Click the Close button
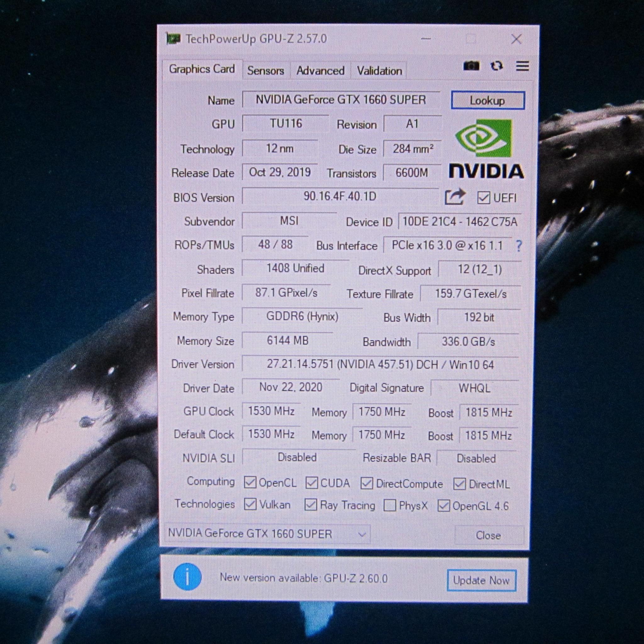 click(488, 536)
